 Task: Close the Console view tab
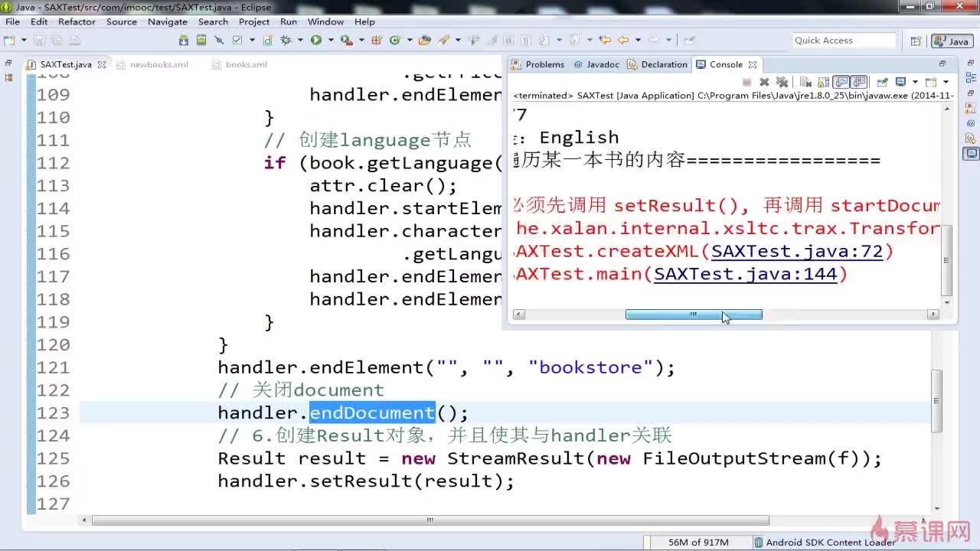pyautogui.click(x=753, y=64)
